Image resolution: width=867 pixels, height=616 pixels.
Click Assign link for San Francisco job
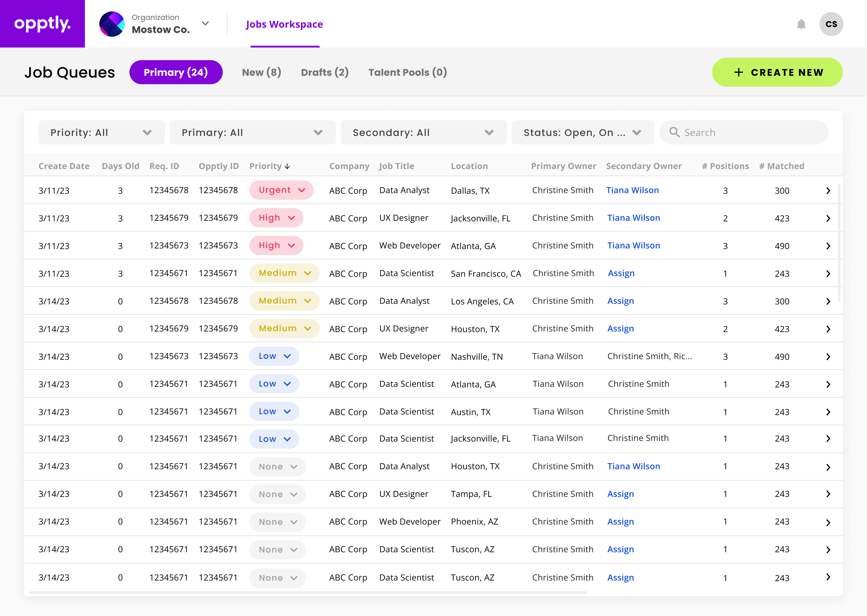[x=621, y=273]
